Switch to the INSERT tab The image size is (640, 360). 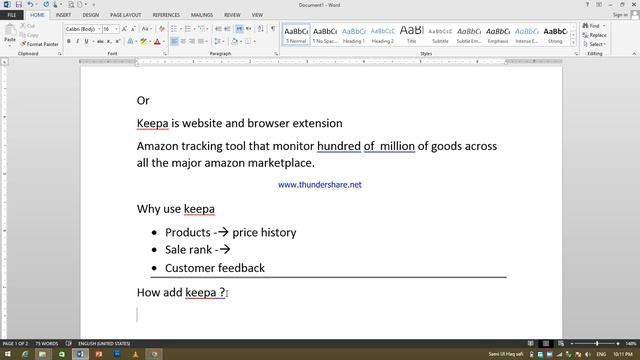63,15
